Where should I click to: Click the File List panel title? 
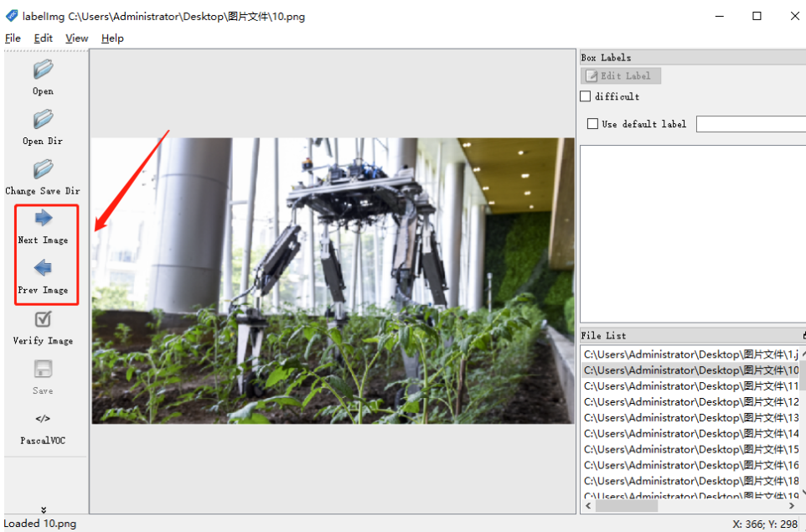(x=603, y=336)
